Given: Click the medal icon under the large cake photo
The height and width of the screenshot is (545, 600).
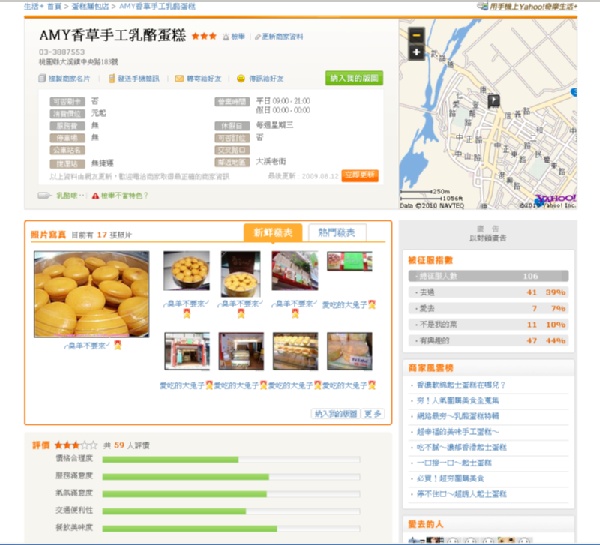Looking at the screenshot, I should pyautogui.click(x=118, y=345).
